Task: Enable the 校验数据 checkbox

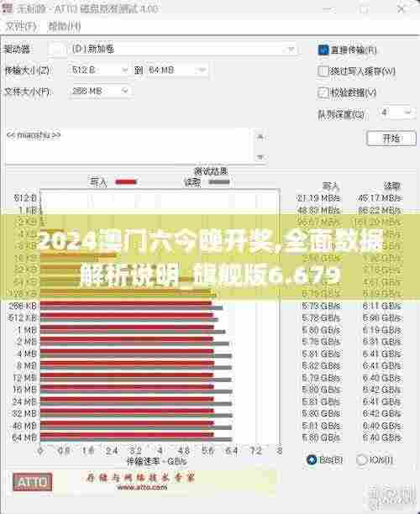Action: pyautogui.click(x=323, y=92)
